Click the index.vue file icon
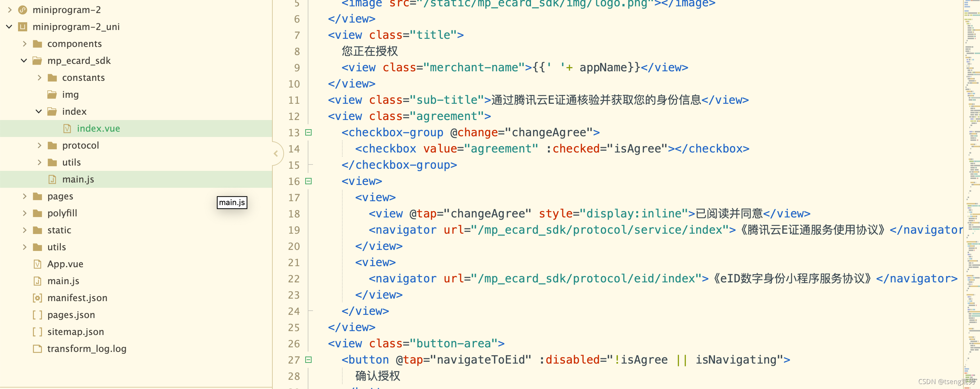This screenshot has height=389, width=980. [67, 128]
